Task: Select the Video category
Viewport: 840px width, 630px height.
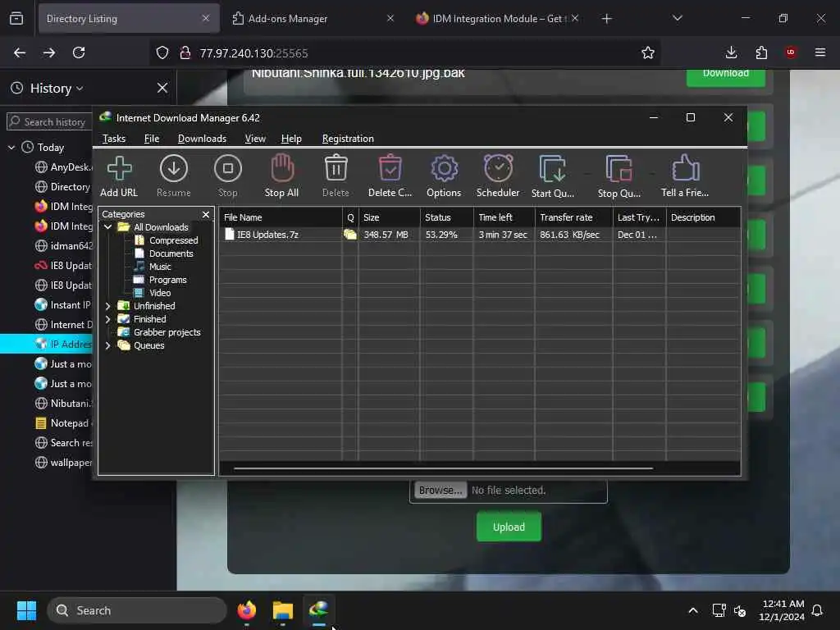Action: [x=160, y=293]
